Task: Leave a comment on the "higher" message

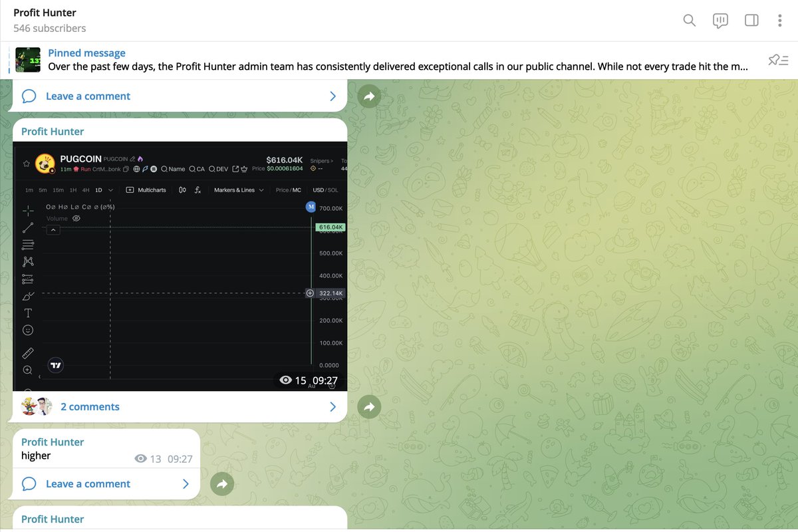Action: pos(88,484)
